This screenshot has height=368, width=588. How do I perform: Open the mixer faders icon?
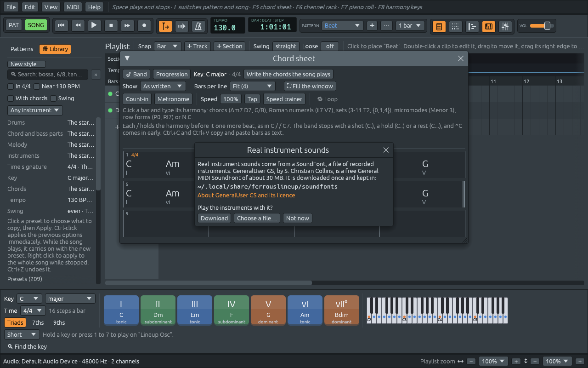(x=505, y=26)
